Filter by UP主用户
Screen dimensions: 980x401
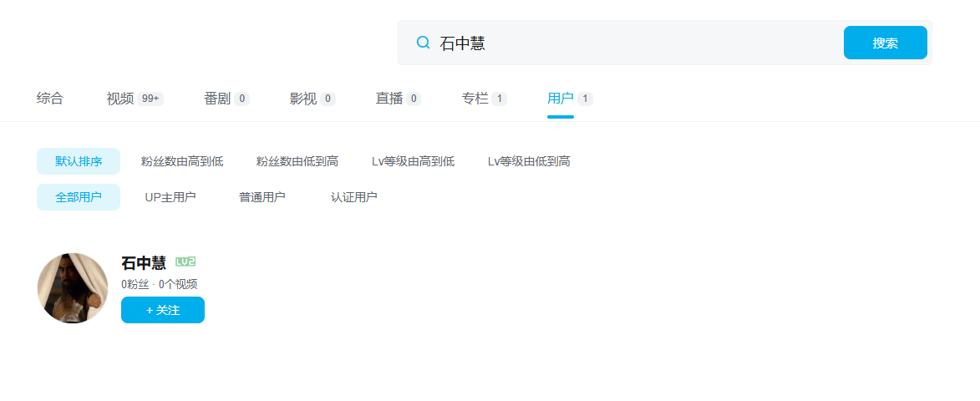[x=170, y=197]
